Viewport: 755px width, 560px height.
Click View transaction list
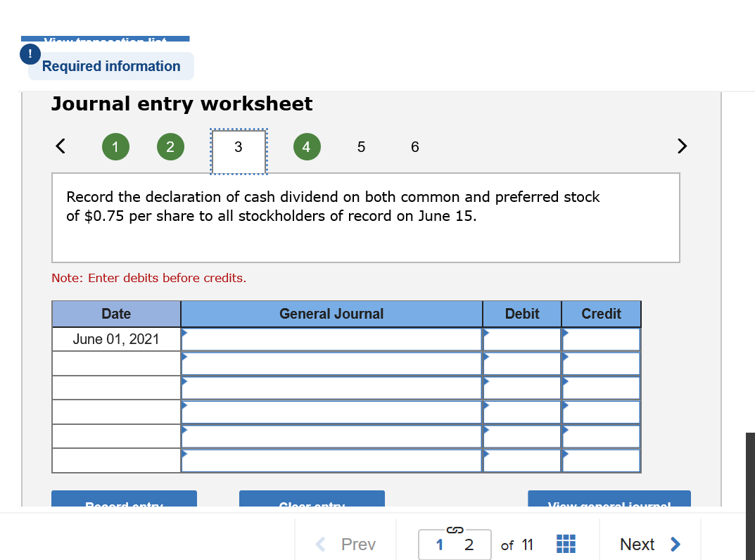tap(105, 41)
